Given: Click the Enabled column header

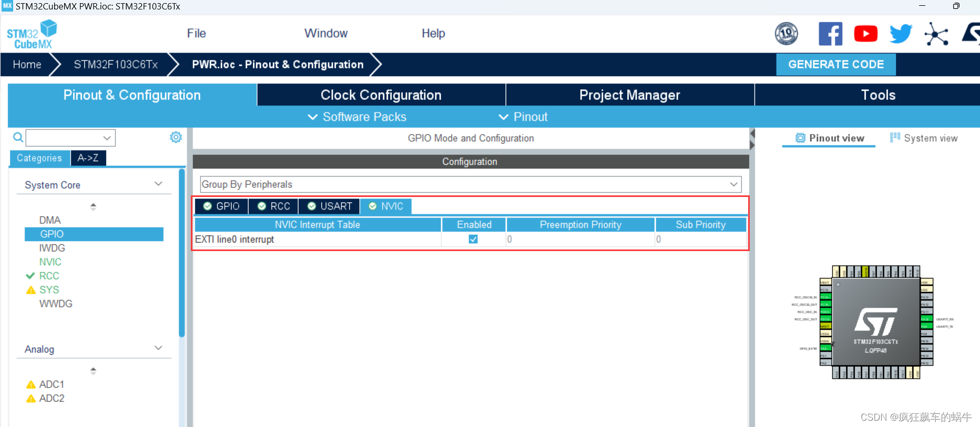Looking at the screenshot, I should 474,225.
